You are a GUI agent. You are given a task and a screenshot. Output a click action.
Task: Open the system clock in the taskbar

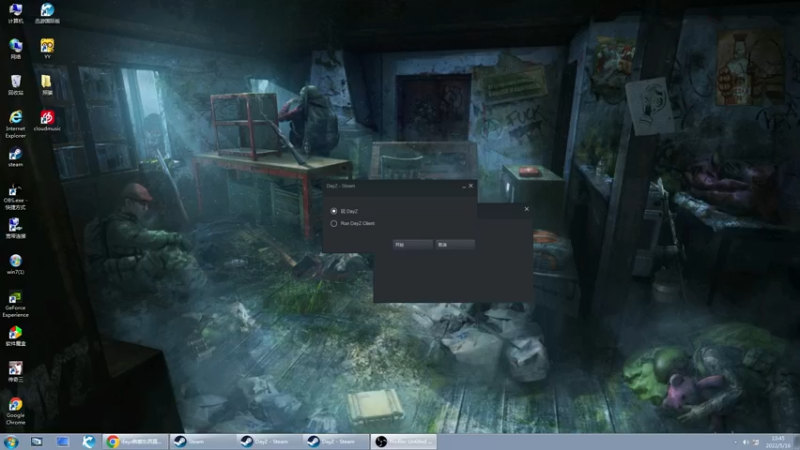(778, 442)
